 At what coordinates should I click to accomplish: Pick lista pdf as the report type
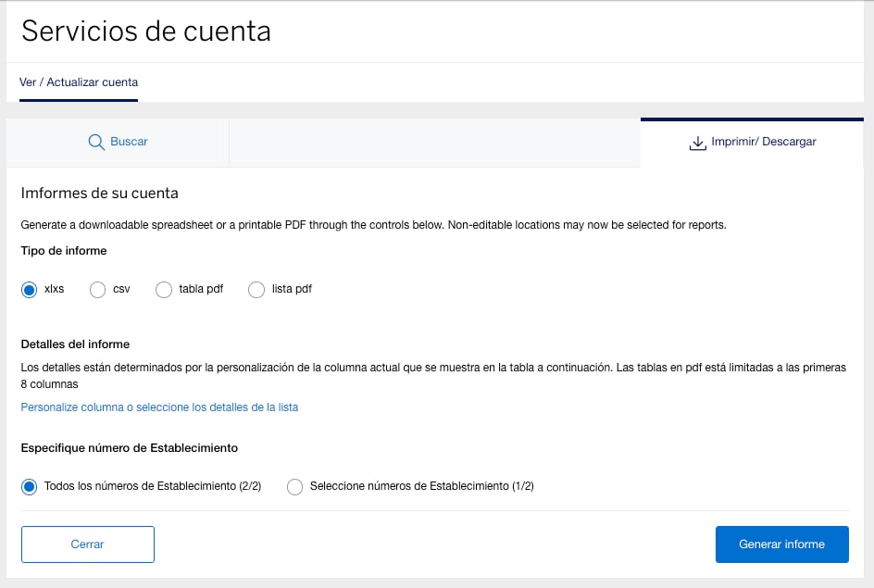256,289
